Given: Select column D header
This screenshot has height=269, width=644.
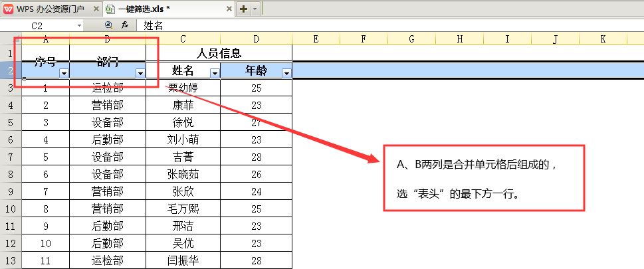Looking at the screenshot, I should pyautogui.click(x=257, y=39).
